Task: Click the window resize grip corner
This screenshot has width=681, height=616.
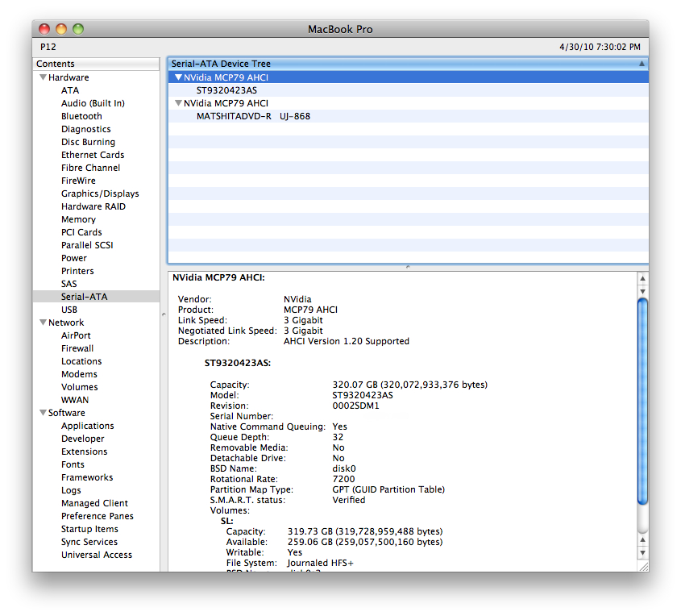Action: 643,566
